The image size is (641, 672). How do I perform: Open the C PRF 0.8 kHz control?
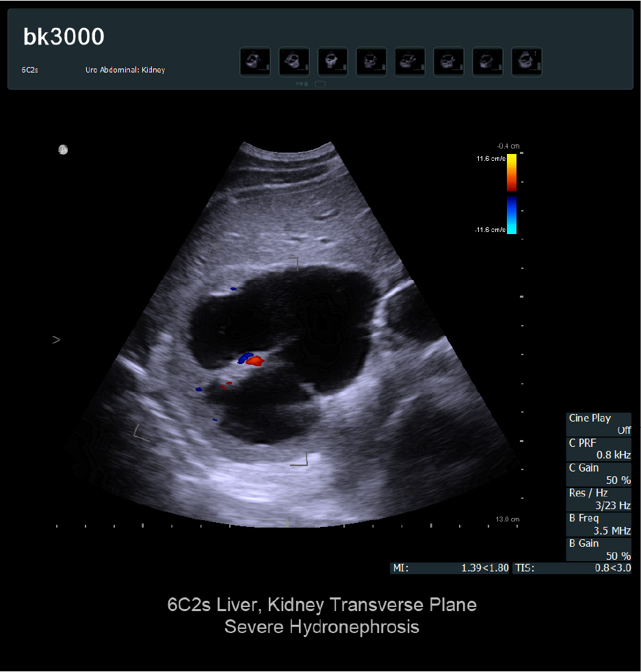pos(599,449)
